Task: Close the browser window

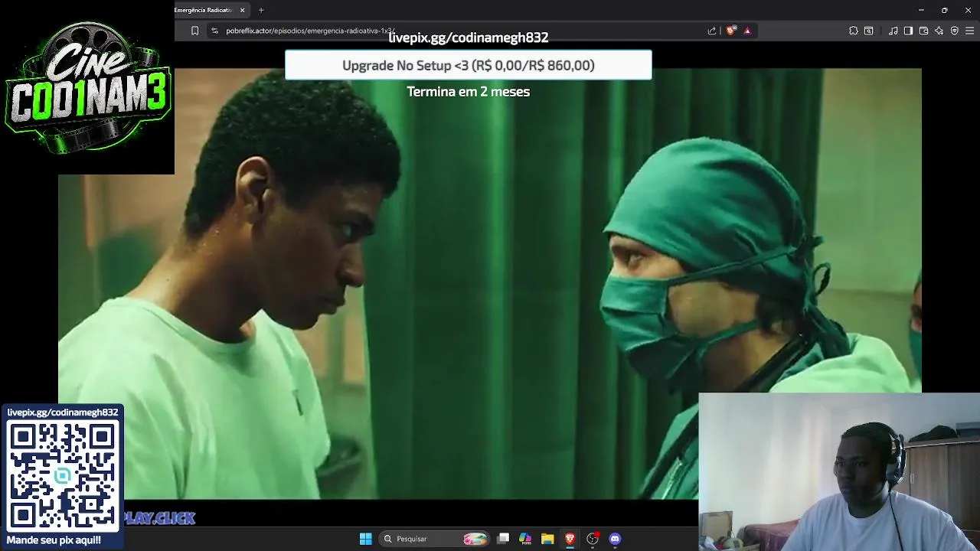Action: [x=968, y=10]
